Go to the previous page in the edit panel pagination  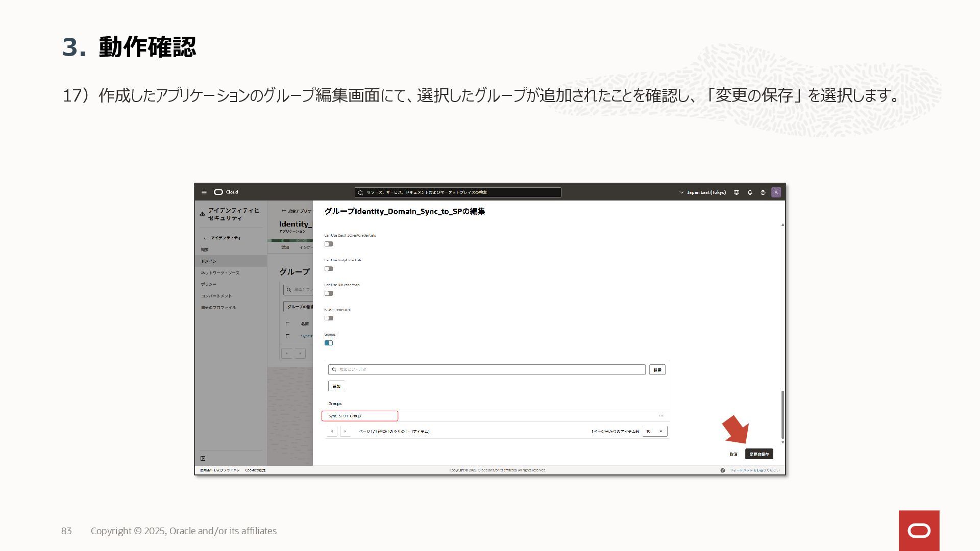332,431
